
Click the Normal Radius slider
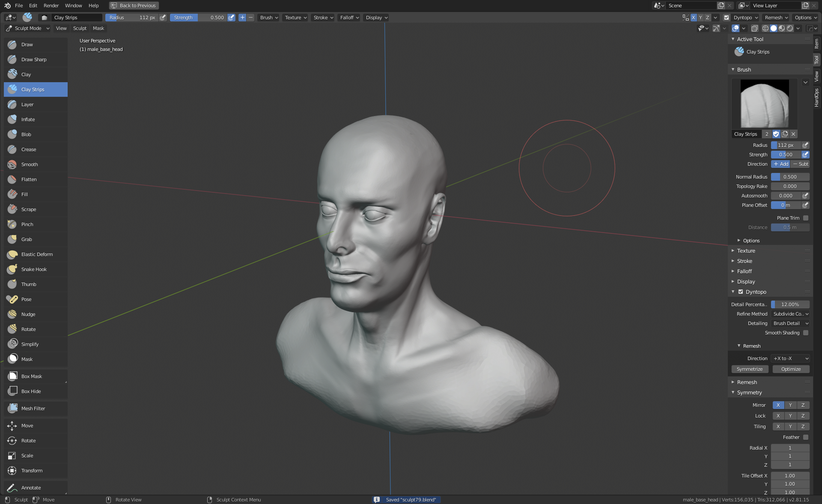[x=790, y=177]
